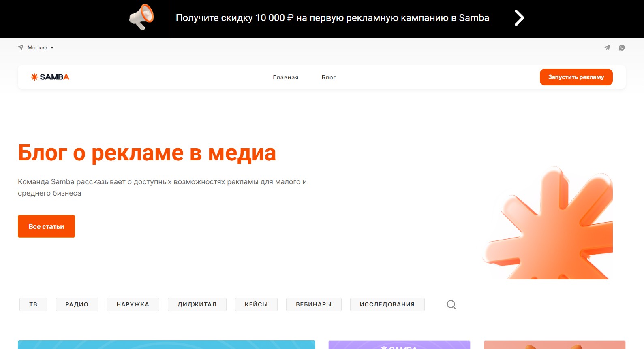The width and height of the screenshot is (644, 349).
Task: Select the НАРУЖКА category tag
Action: (133, 304)
